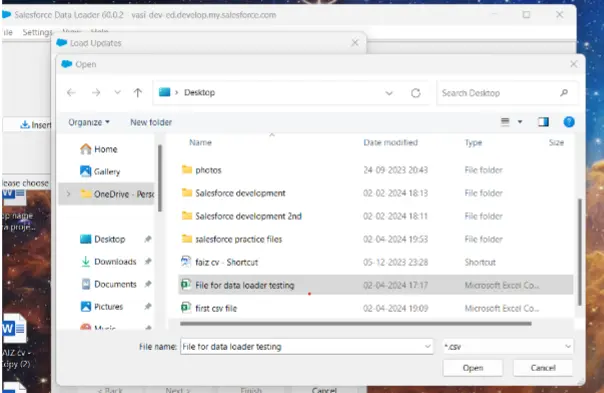Select the Salesforce development folder
Viewport: 604px width, 393px height.
376,193
